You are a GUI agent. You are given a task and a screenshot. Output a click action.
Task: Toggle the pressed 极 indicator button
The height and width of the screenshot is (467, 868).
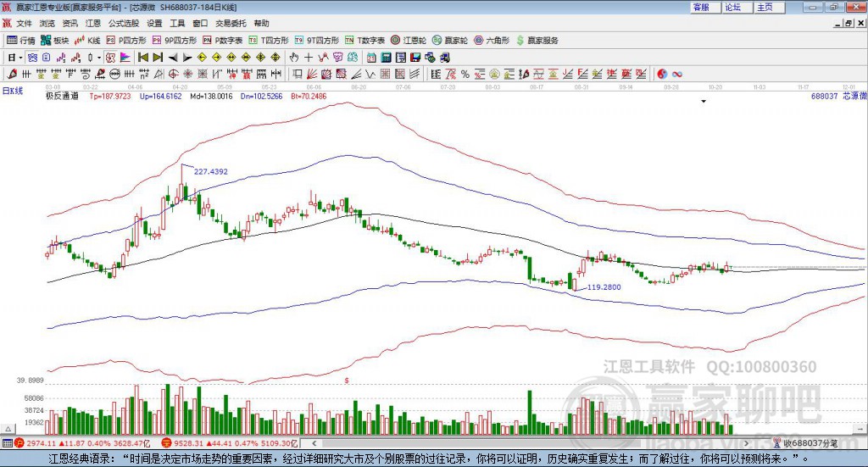(111, 58)
